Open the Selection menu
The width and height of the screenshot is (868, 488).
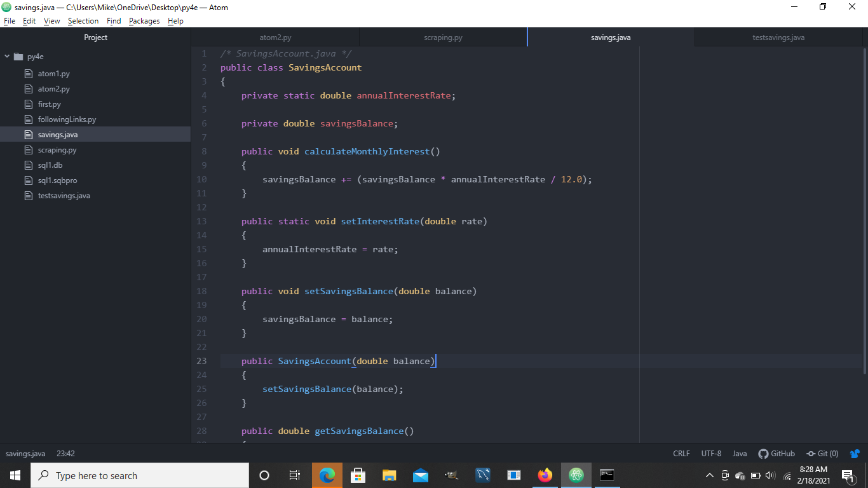83,21
